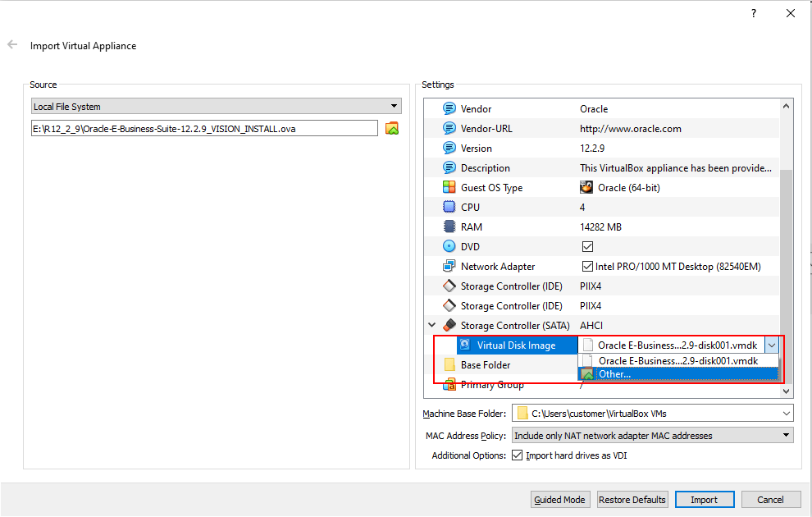This screenshot has width=812, height=517.
Task: Click the Import button
Action: (x=704, y=500)
